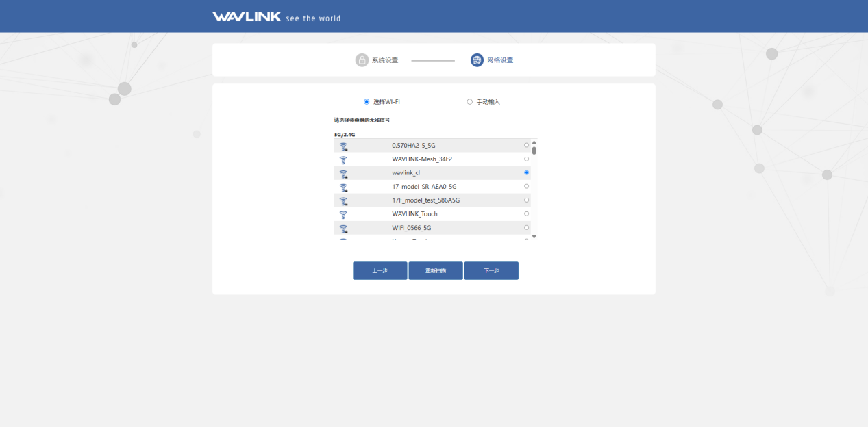Click Wi-Fi signal icon beside 17-model_SR_AEA0_5G
Image resolution: width=868 pixels, height=427 pixels.
tap(343, 187)
